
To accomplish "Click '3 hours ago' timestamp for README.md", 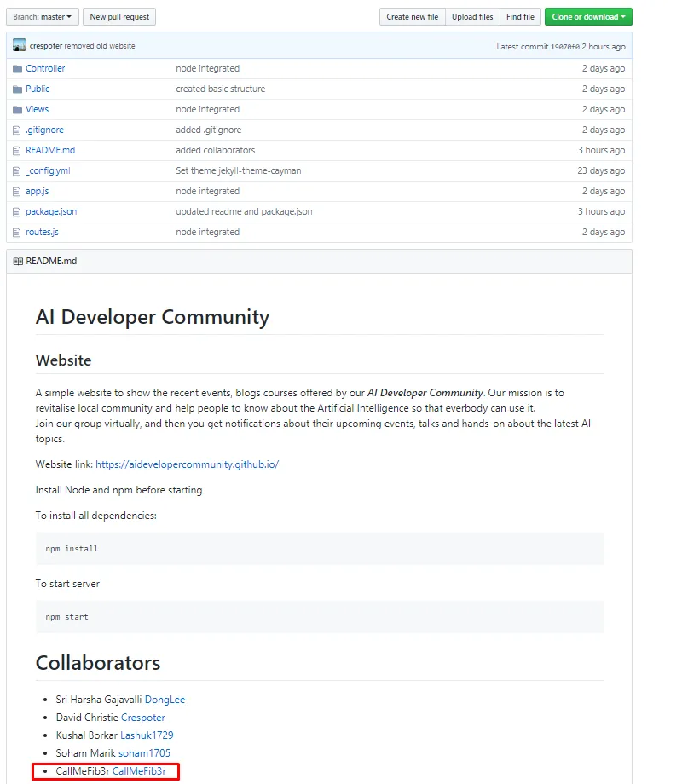I will point(602,150).
